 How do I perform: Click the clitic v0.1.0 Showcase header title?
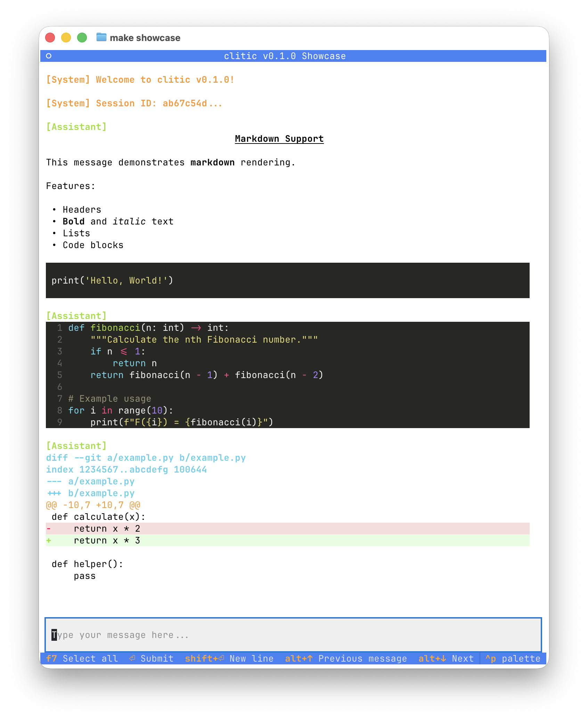pos(285,56)
